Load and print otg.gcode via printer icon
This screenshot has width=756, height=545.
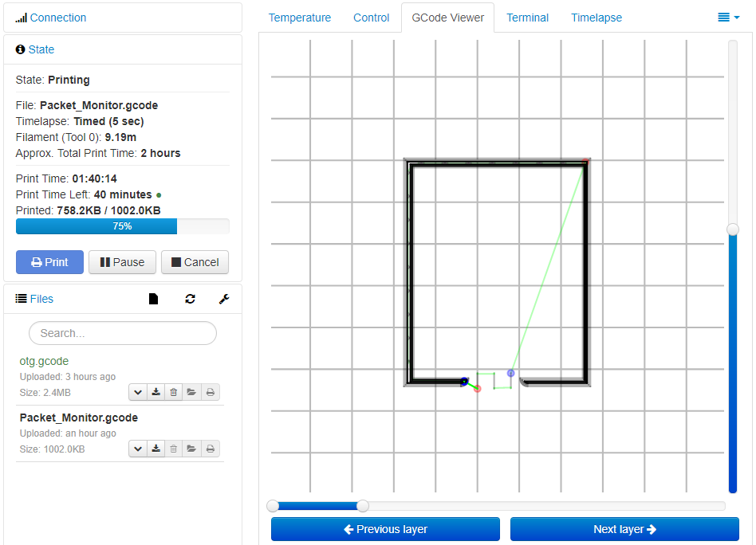[x=210, y=392]
